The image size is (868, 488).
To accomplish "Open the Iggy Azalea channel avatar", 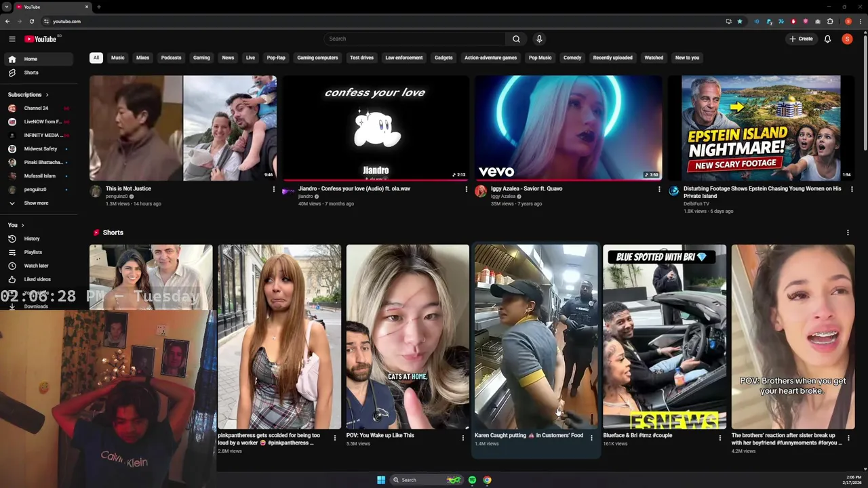I will coord(481,191).
